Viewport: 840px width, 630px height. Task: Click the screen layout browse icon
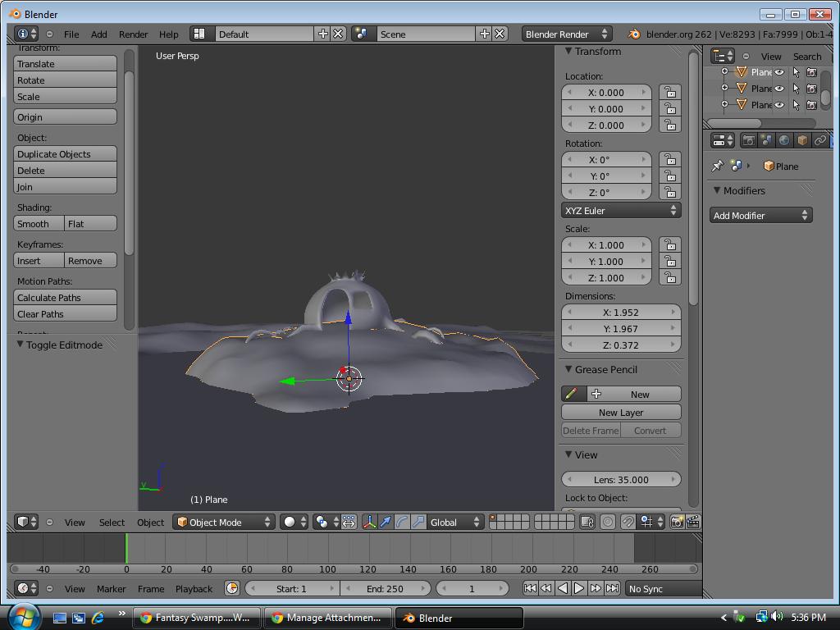pyautogui.click(x=200, y=34)
